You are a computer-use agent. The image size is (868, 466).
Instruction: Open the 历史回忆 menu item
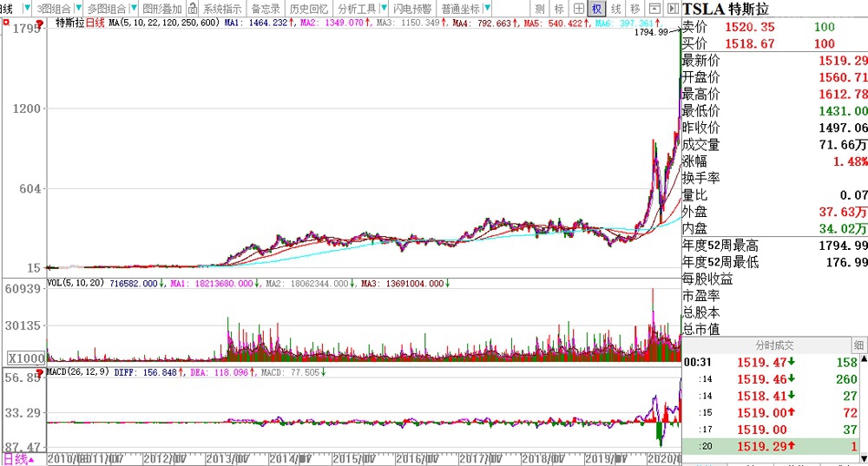tap(308, 8)
